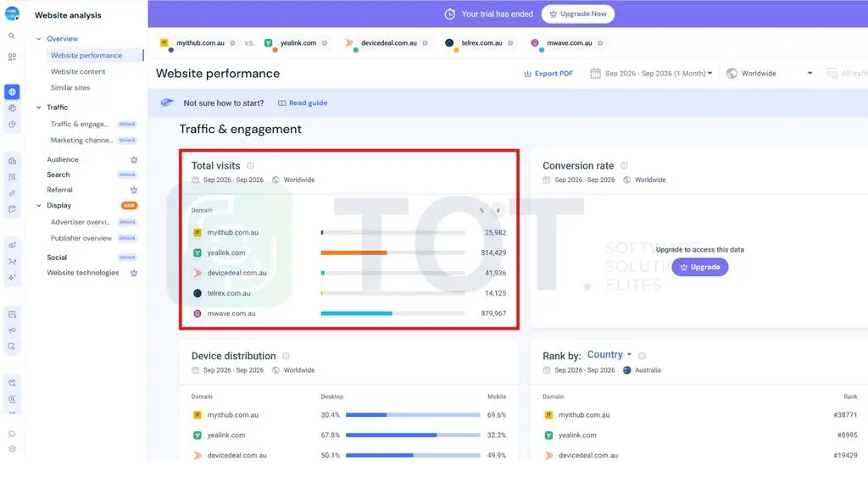Click Unlock badge next to Search

(127, 175)
